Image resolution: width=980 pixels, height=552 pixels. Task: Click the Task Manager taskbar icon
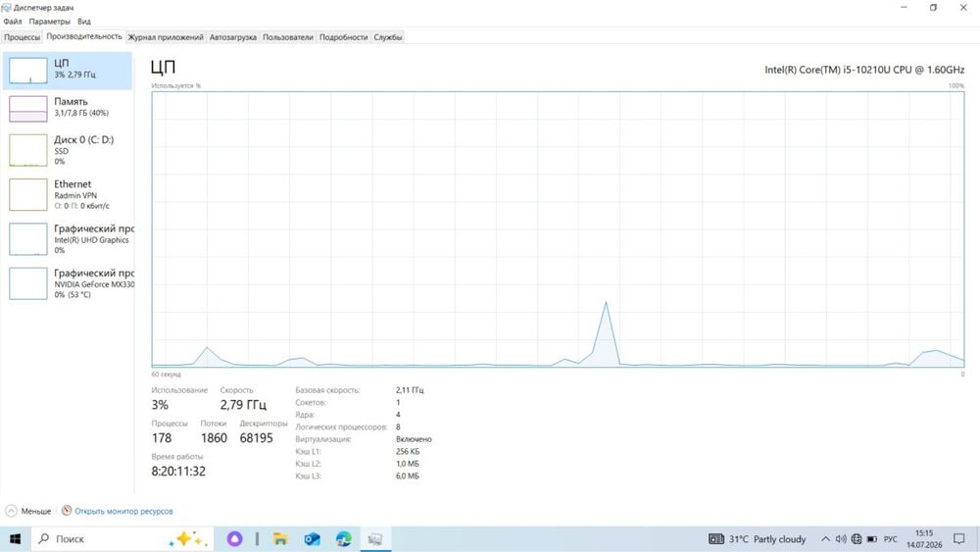[x=375, y=539]
